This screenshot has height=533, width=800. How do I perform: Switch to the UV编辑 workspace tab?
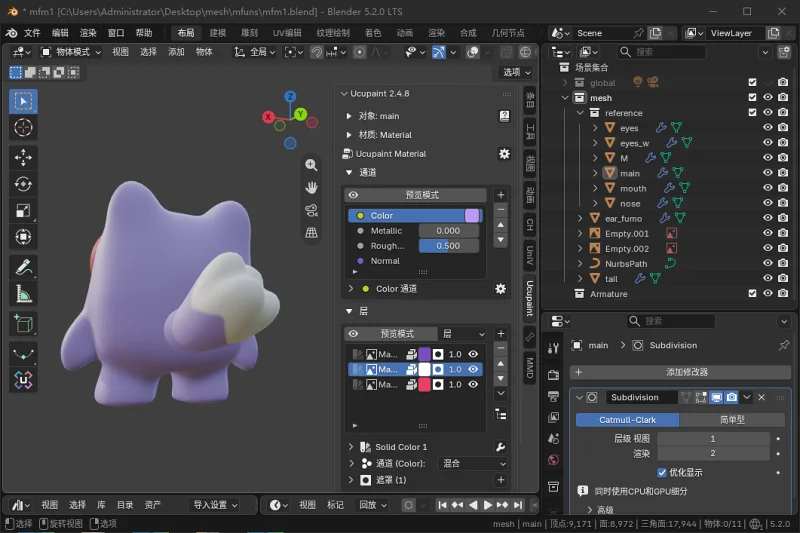(x=287, y=33)
